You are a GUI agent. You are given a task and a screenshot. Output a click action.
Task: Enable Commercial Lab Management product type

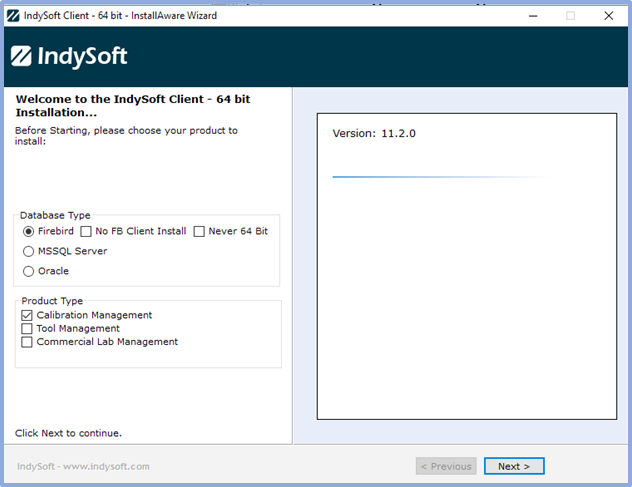click(x=27, y=342)
